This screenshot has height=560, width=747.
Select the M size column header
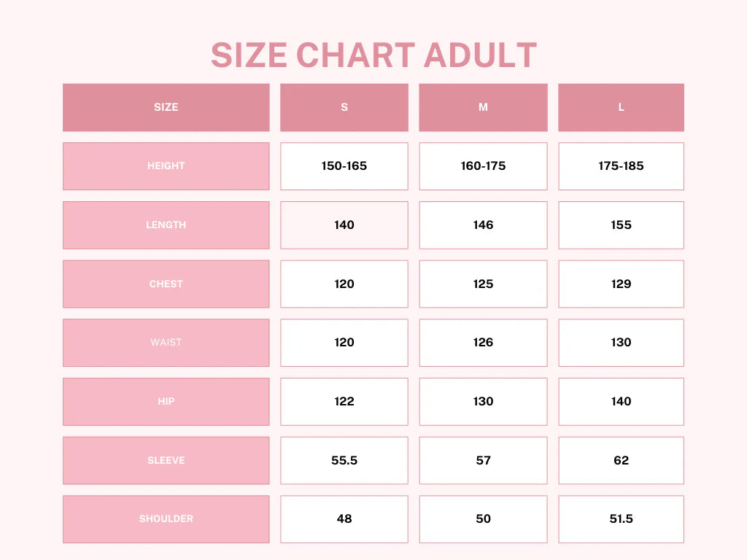(483, 107)
